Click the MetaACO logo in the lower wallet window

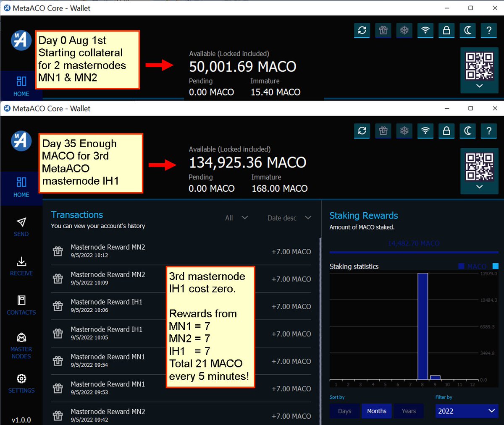21,141
